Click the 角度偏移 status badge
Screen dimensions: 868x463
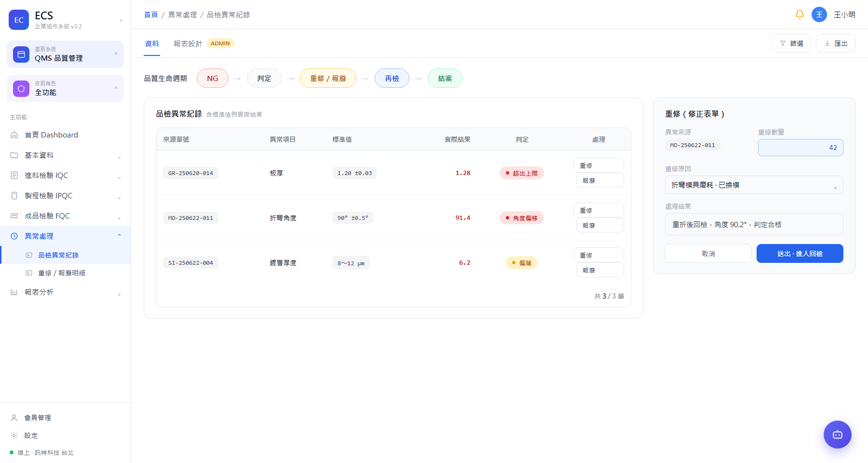522,218
